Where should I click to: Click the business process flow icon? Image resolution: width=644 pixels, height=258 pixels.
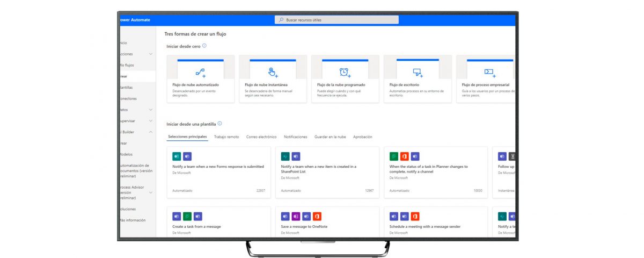coord(489,72)
